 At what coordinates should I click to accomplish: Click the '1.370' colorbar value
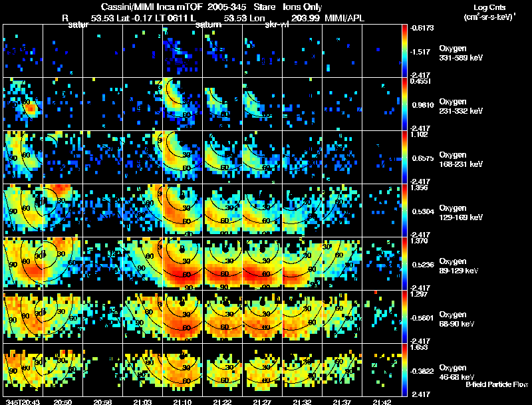coord(419,241)
